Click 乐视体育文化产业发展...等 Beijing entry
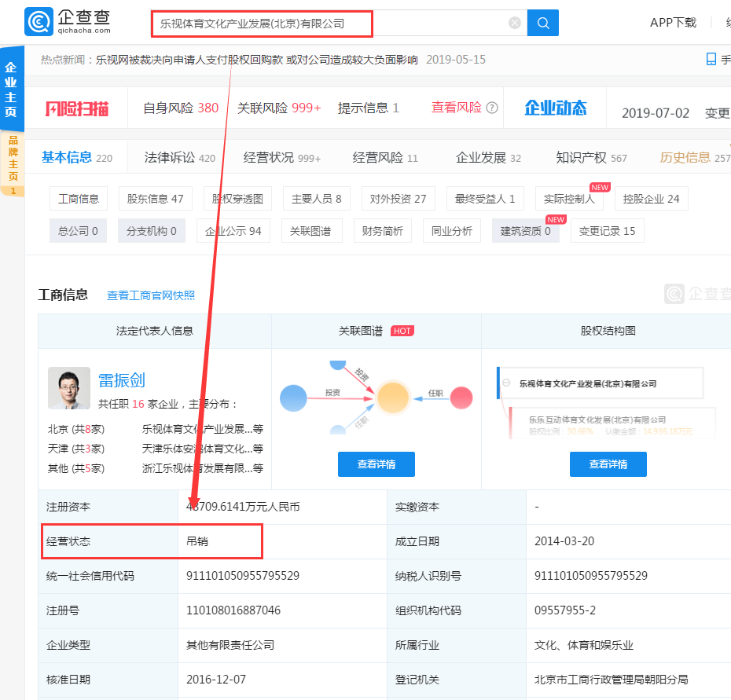731x700 pixels. click(x=202, y=429)
